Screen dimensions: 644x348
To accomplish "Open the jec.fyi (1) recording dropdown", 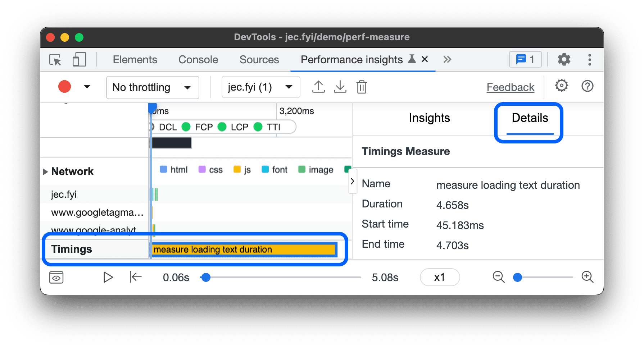I will pyautogui.click(x=261, y=87).
